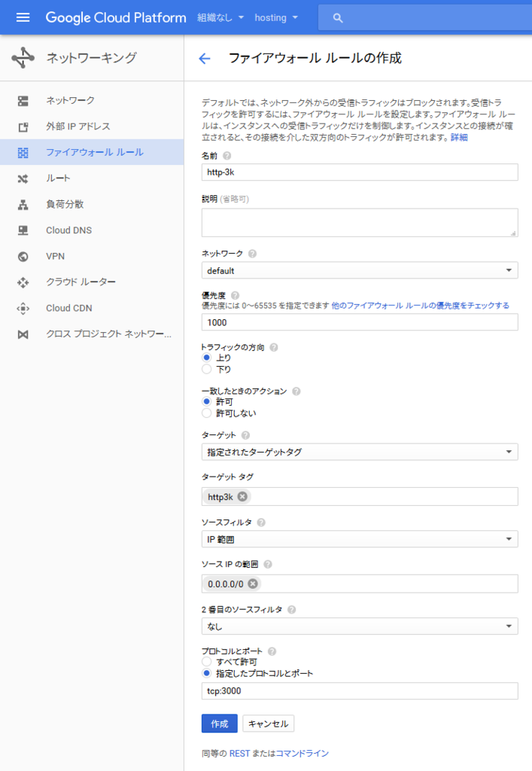
Task: Click the クラウド ルーター sidebar icon
Action: pyautogui.click(x=23, y=282)
